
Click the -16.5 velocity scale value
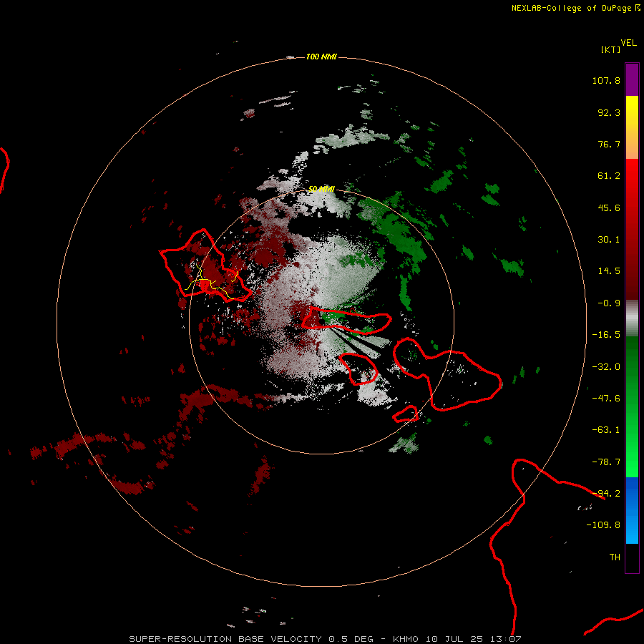coord(606,335)
